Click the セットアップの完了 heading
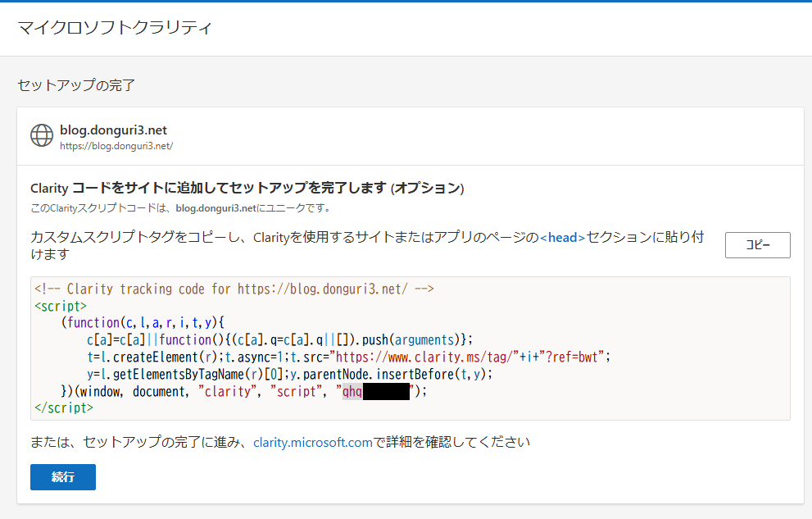The width and height of the screenshot is (812, 519). [76, 85]
